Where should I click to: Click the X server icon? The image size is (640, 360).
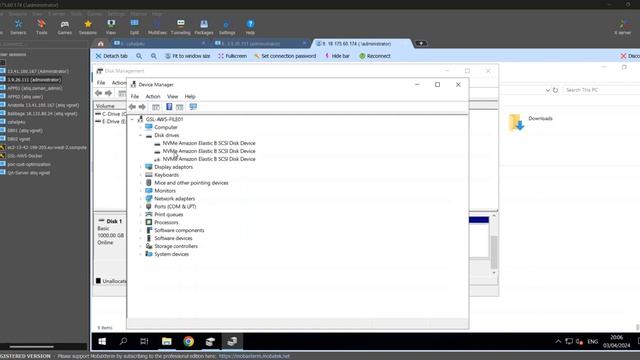(623, 27)
